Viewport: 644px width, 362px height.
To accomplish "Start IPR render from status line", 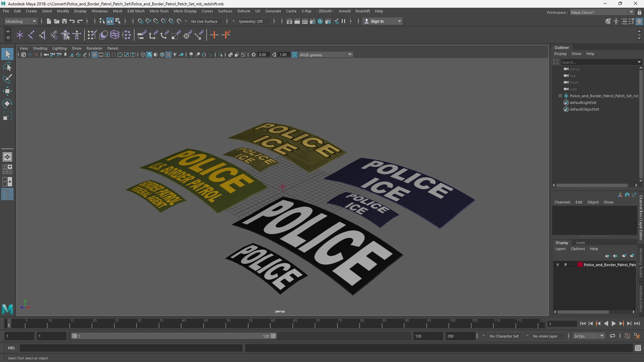I will (x=305, y=21).
